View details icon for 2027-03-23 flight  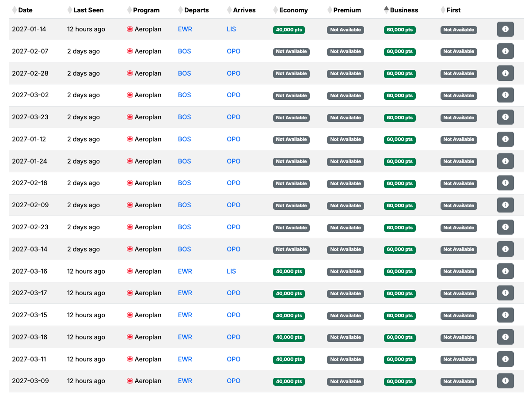point(505,117)
